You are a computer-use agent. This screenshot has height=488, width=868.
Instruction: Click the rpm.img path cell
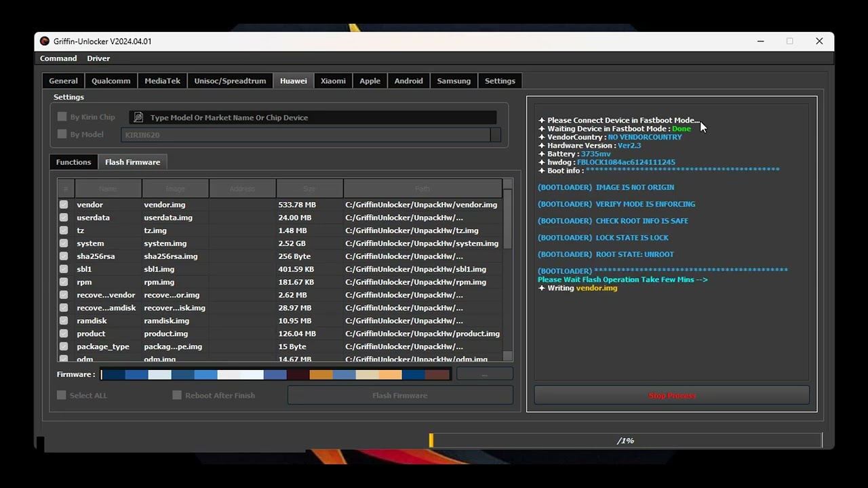416,282
